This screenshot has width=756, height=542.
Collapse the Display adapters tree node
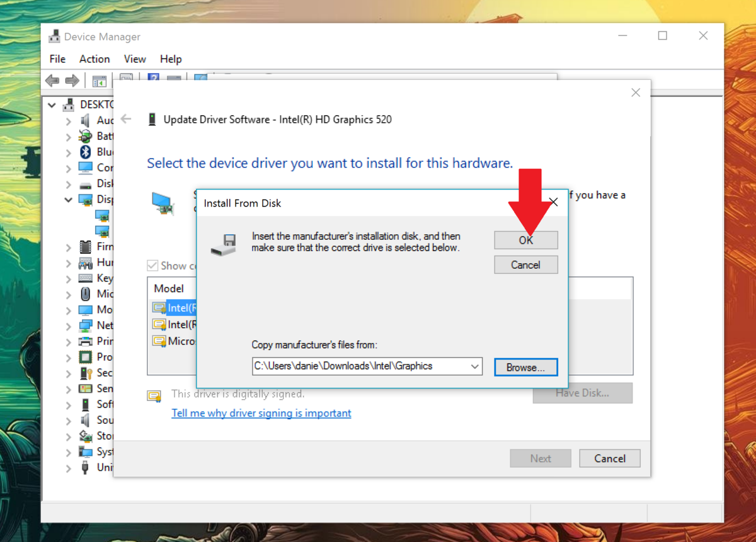coord(69,200)
